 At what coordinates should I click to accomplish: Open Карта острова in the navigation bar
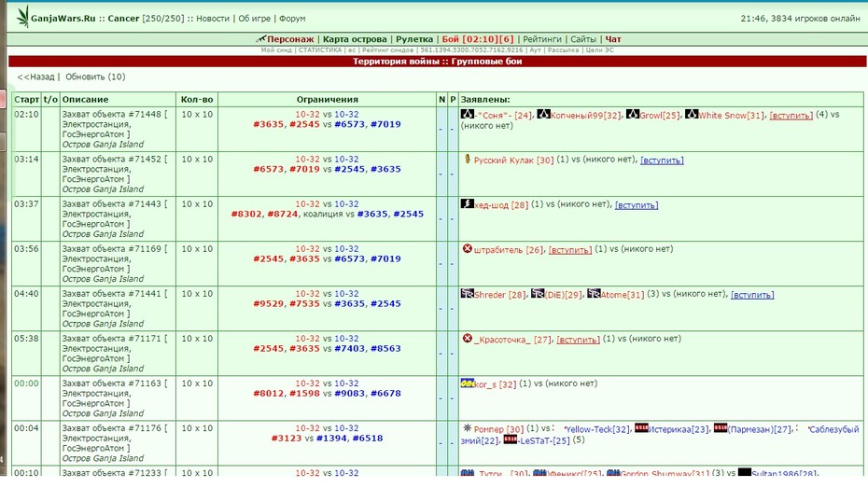coord(355,39)
